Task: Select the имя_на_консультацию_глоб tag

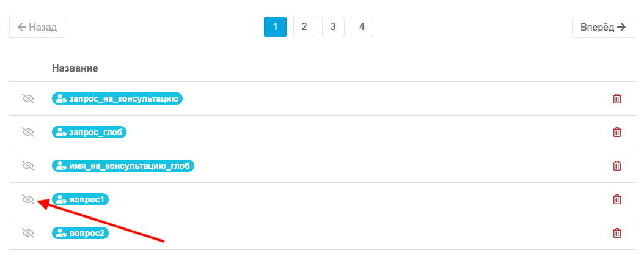Action: [x=123, y=166]
